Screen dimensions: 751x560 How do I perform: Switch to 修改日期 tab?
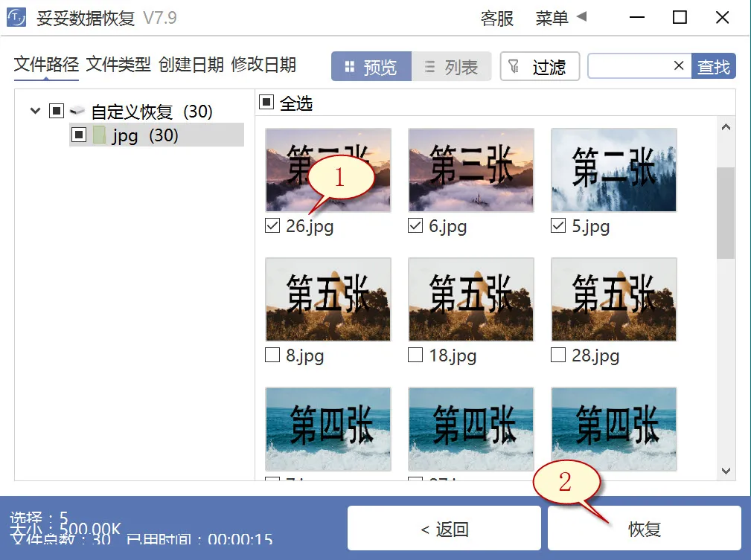pos(263,65)
